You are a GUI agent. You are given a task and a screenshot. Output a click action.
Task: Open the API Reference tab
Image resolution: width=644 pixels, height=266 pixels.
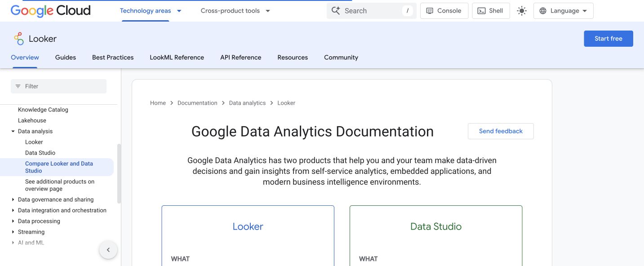[240, 58]
